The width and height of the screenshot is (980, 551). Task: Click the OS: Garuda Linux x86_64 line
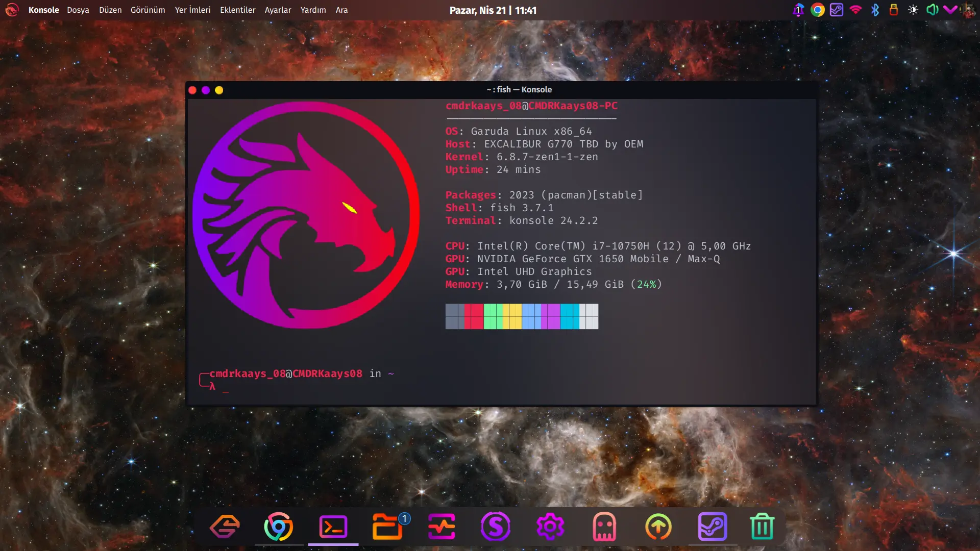(519, 132)
